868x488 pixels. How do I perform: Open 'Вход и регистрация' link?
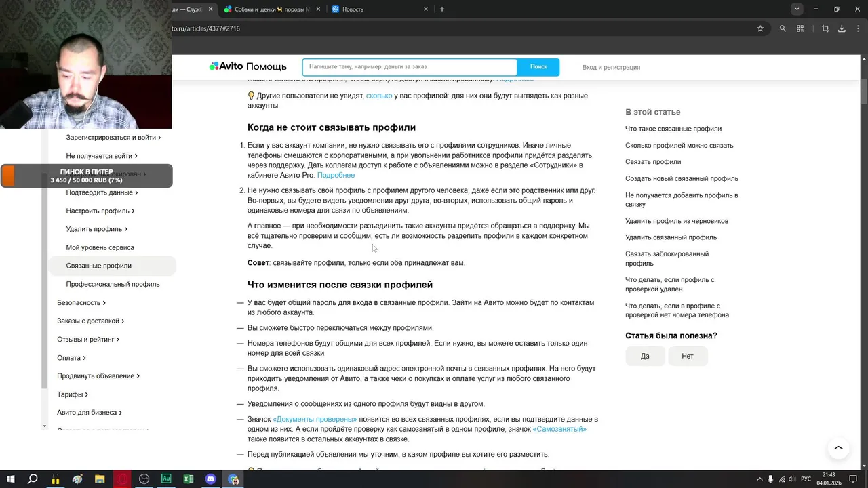[x=611, y=67]
